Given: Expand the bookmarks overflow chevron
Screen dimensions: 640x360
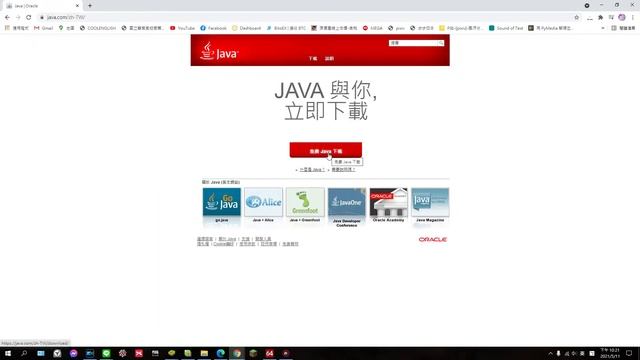Looking at the screenshot, I should 603,28.
